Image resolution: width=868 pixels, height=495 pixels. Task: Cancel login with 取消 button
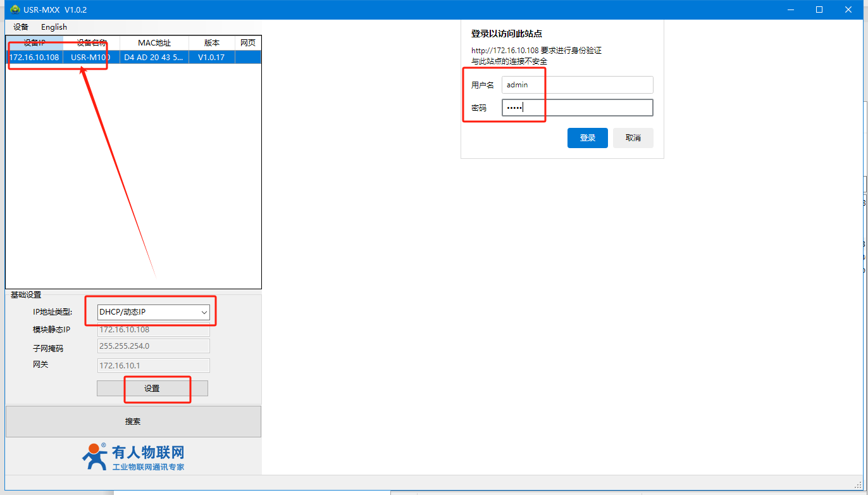pyautogui.click(x=633, y=138)
